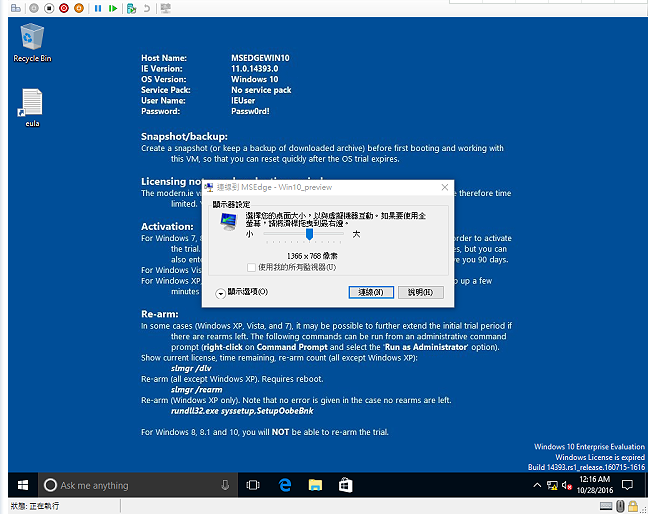651x514 pixels.
Task: Click the 連線 connect button
Action: coord(371,292)
